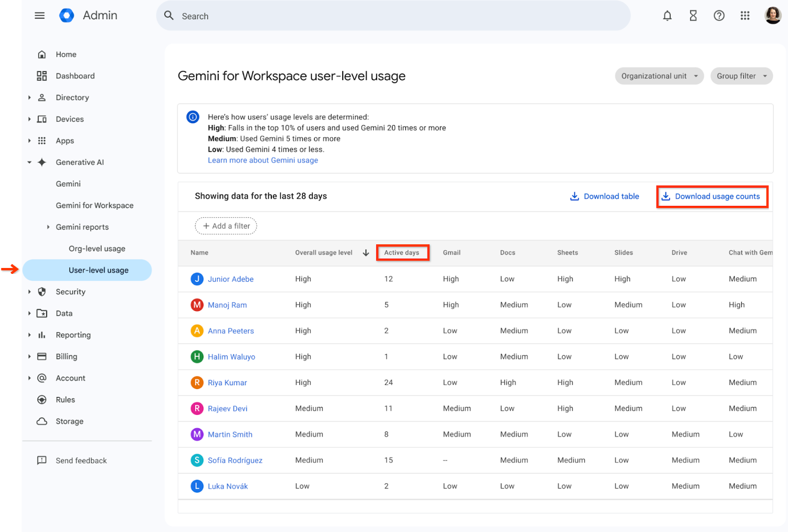Click the Dashboard icon
This screenshot has height=532, width=788.
42,76
